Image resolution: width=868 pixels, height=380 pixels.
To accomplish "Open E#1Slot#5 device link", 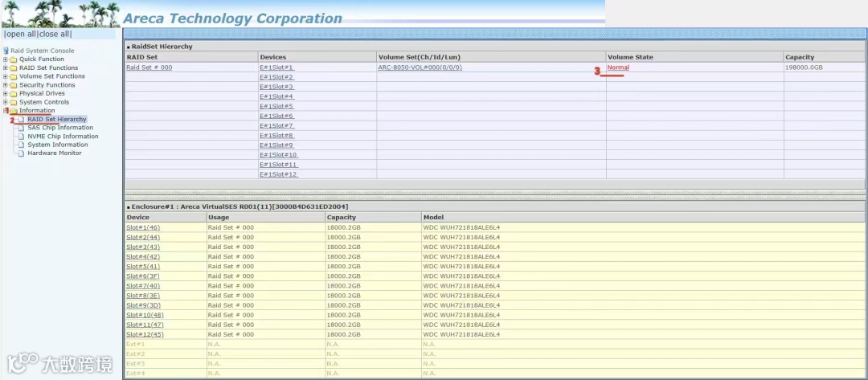I will click(276, 106).
